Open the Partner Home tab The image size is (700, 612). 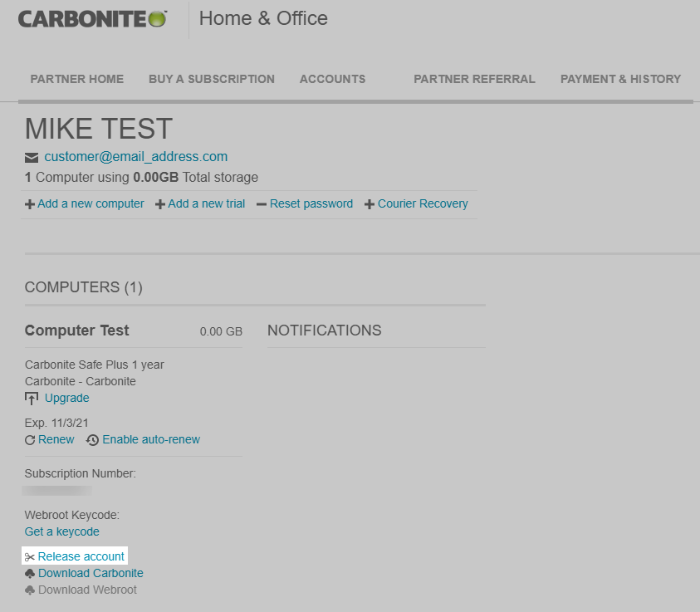(x=77, y=79)
